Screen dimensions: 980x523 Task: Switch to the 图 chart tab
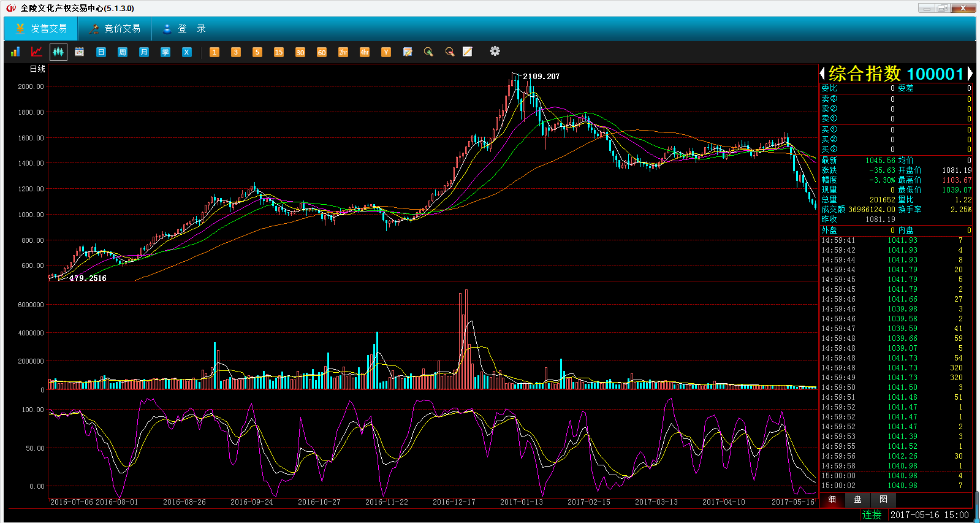(883, 500)
